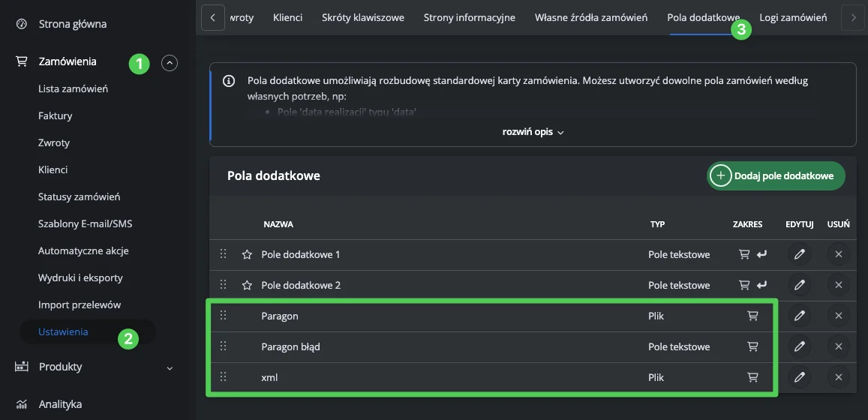Click the dashboard icon beside Strona główna
Image resolution: width=868 pixels, height=420 pixels.
tap(22, 24)
